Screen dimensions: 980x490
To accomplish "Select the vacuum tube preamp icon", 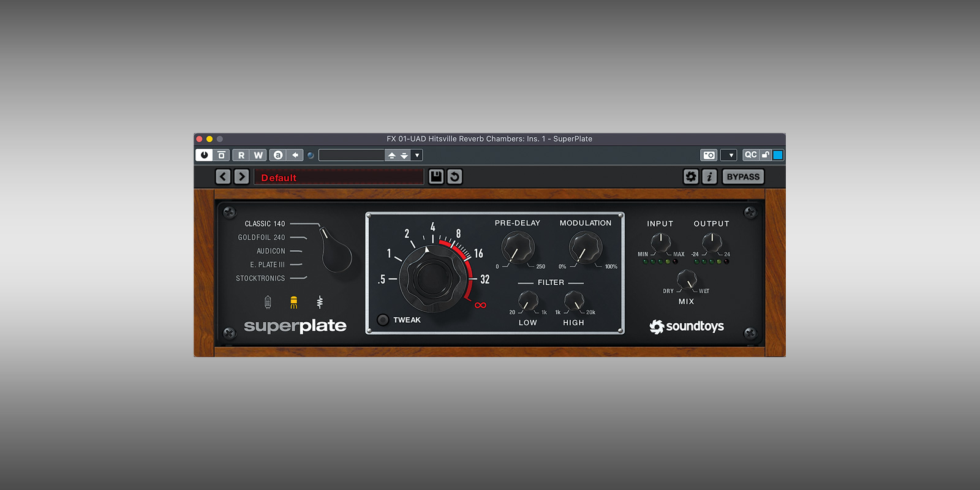I will click(268, 302).
